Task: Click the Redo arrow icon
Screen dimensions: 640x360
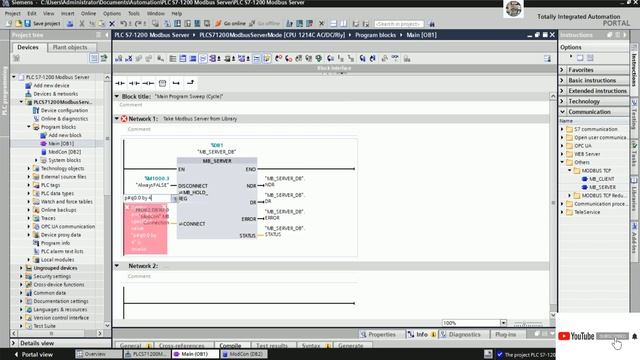Action: click(x=138, y=24)
